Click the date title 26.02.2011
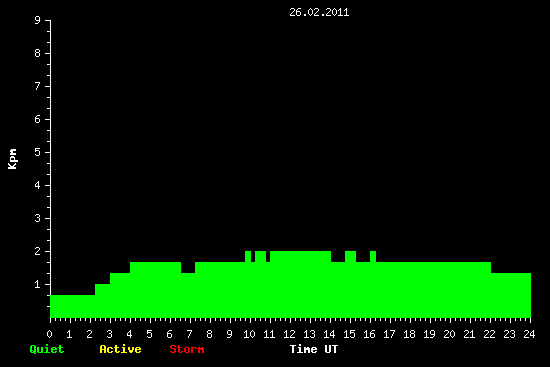 pyautogui.click(x=319, y=13)
